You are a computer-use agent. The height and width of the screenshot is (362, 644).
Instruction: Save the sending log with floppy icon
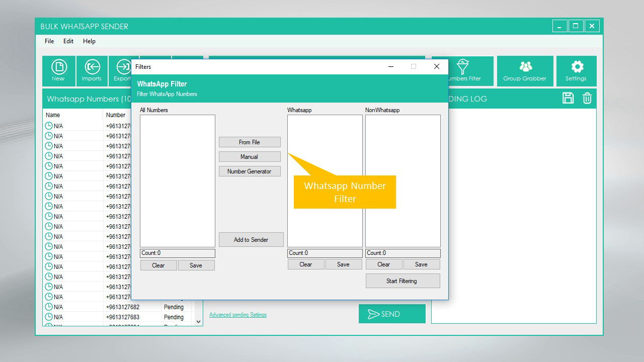click(x=568, y=98)
